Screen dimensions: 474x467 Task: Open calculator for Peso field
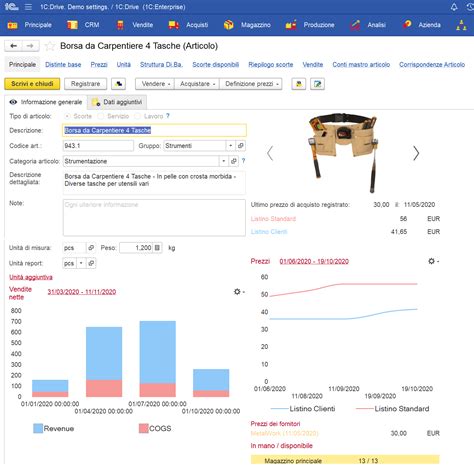(x=157, y=248)
